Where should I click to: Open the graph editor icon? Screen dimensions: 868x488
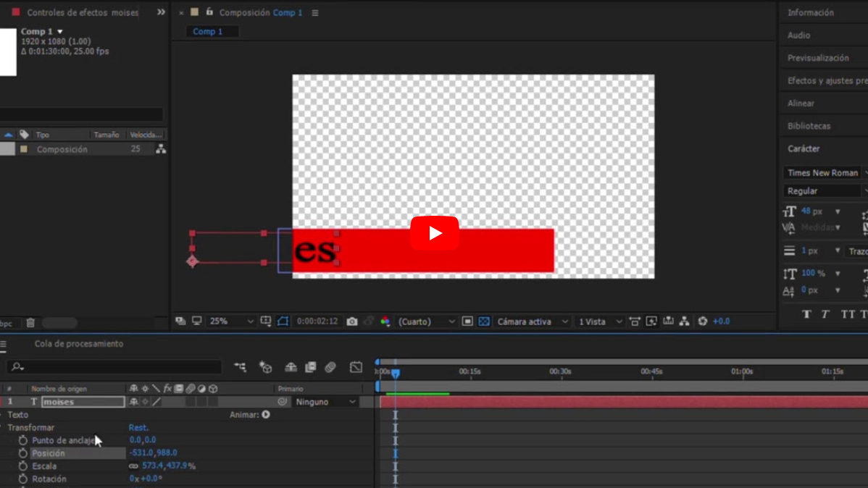pos(356,367)
